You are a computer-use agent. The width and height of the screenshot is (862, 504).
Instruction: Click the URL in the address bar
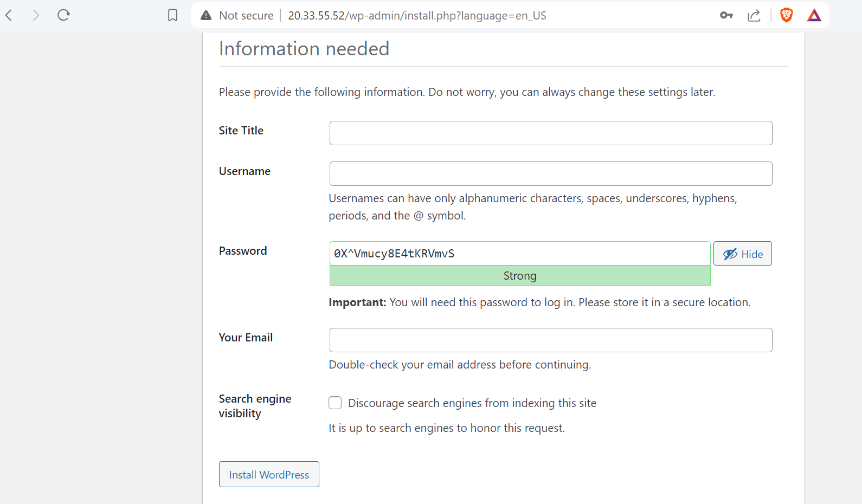[x=417, y=16]
